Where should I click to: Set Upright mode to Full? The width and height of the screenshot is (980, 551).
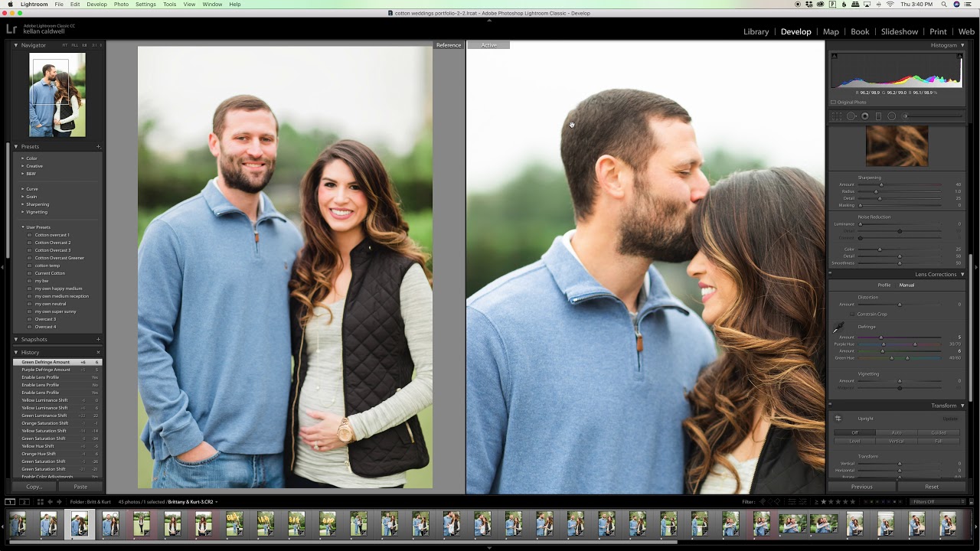pos(939,441)
